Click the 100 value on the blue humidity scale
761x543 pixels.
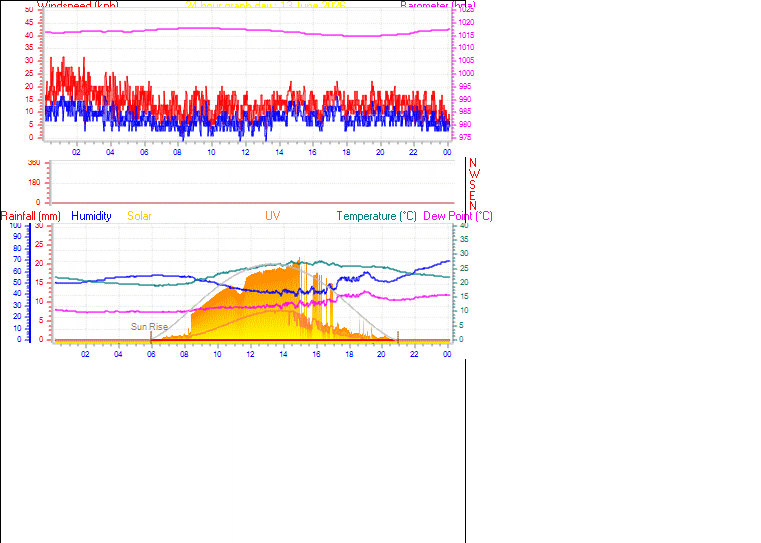click(x=16, y=225)
